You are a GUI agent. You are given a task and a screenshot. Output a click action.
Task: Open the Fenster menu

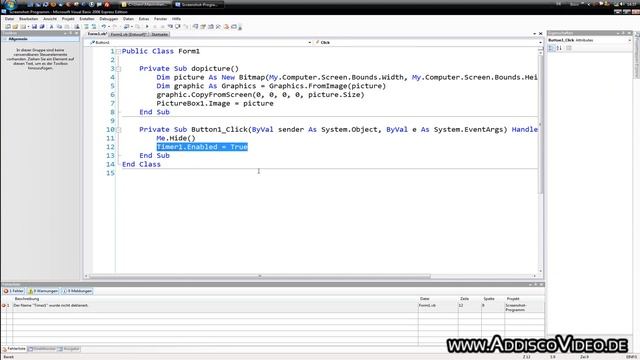point(160,19)
